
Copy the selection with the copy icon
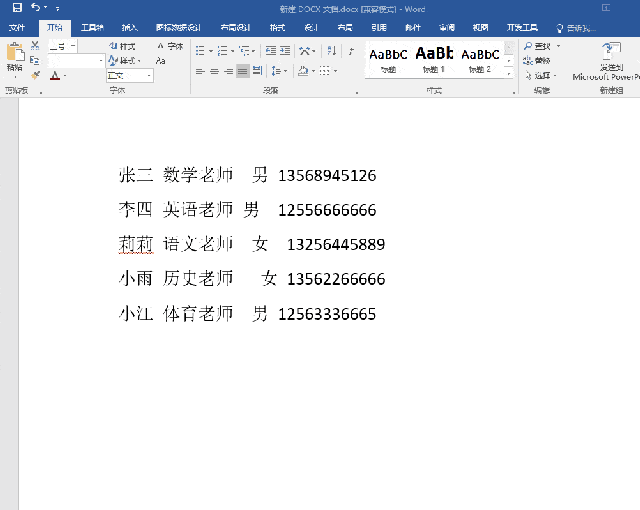coord(35,60)
